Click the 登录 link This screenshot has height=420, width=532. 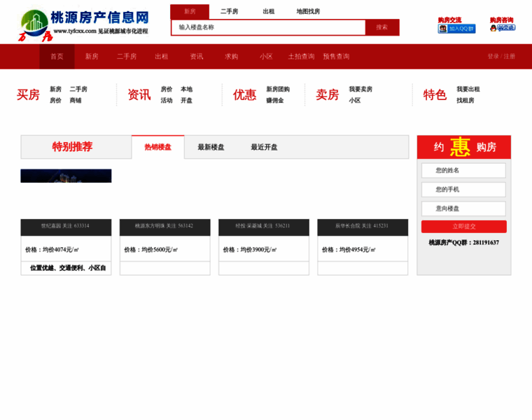(x=493, y=57)
